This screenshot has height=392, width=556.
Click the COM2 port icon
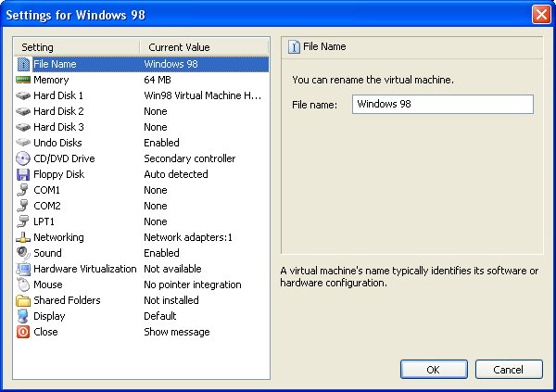(x=23, y=206)
